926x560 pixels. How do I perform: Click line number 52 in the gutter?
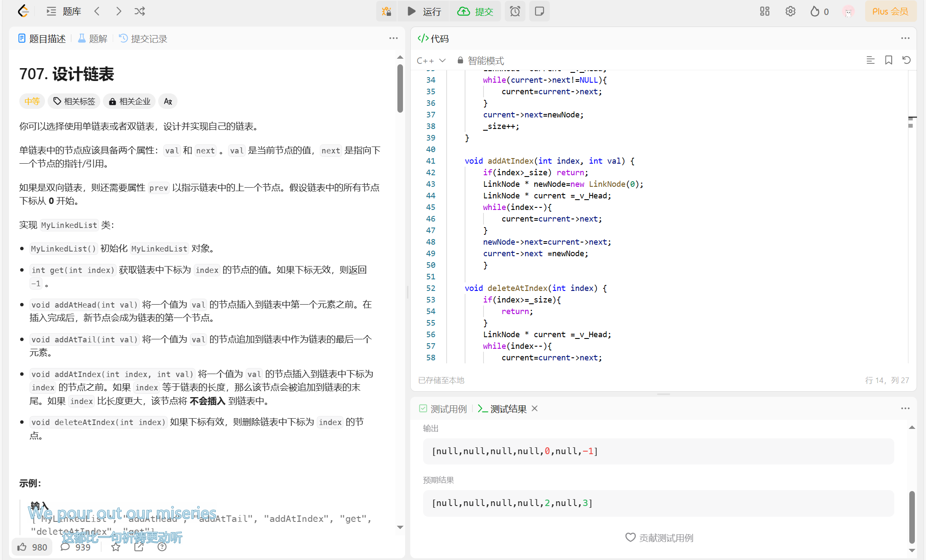pos(430,288)
